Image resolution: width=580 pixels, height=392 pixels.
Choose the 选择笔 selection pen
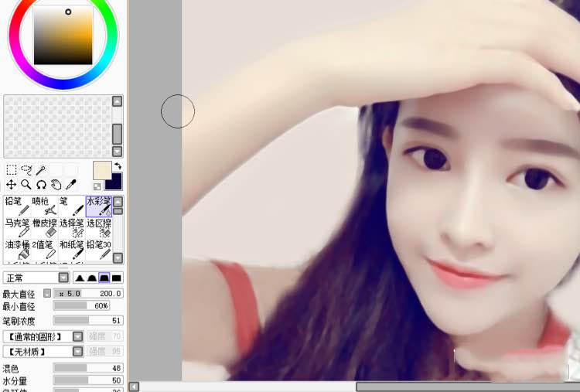pos(72,228)
